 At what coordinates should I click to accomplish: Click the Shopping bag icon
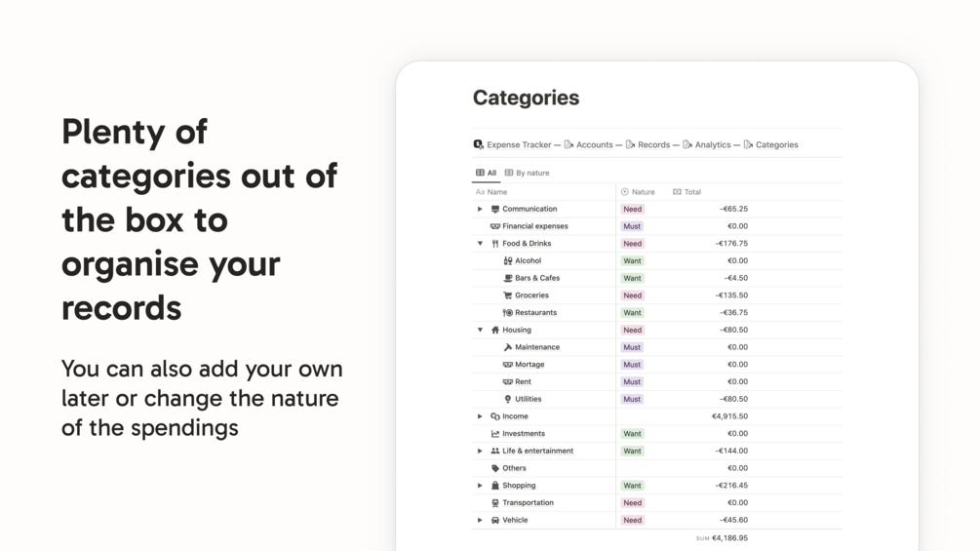coord(495,486)
